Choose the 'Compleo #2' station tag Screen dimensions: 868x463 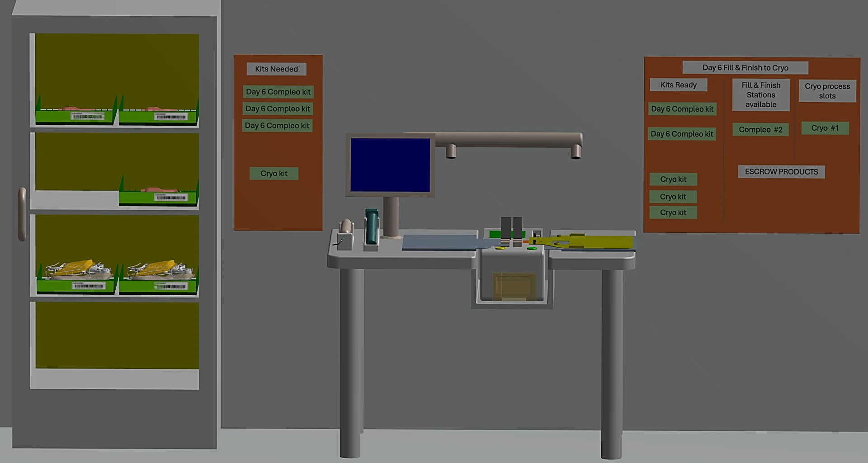[760, 130]
